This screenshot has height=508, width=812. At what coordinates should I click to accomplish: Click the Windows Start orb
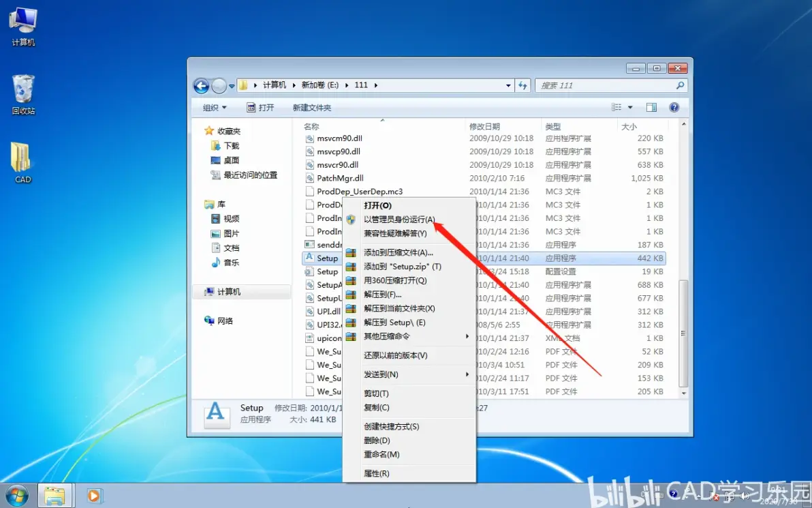[17, 496]
